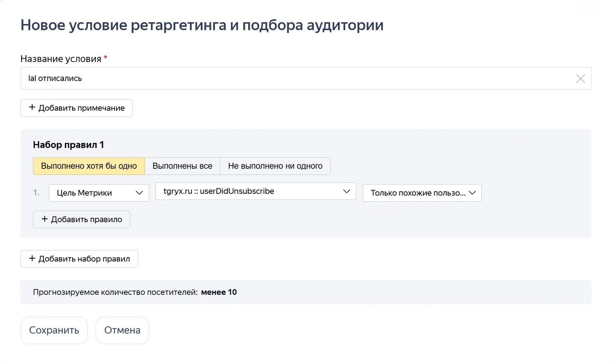The image size is (612, 364).
Task: Select the Выполнено хотя бы одно option
Action: point(89,166)
